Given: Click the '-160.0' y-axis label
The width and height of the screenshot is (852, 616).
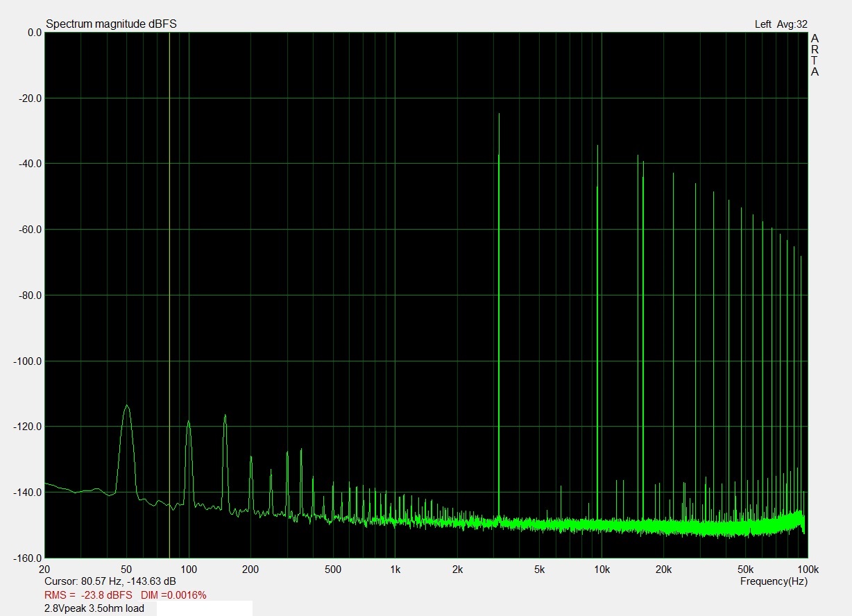Looking at the screenshot, I should [27, 558].
